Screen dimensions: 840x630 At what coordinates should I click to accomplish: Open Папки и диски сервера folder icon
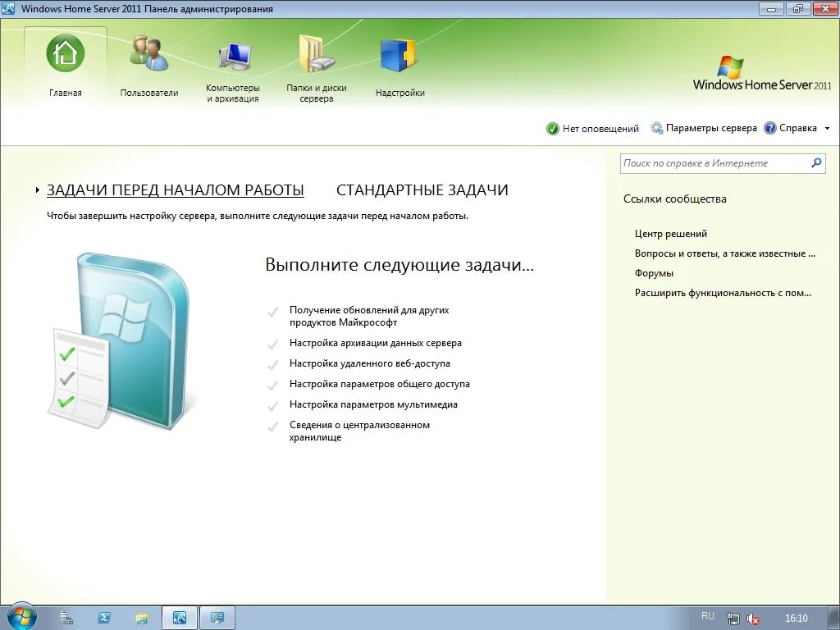click(317, 53)
